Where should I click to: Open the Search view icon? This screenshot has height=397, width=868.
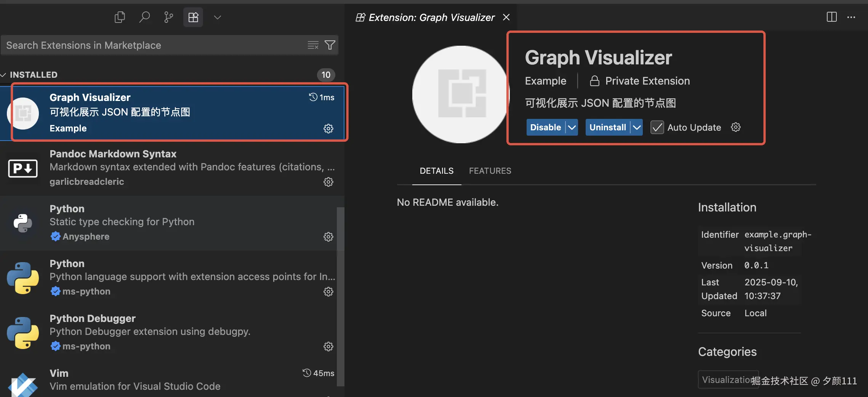(144, 17)
